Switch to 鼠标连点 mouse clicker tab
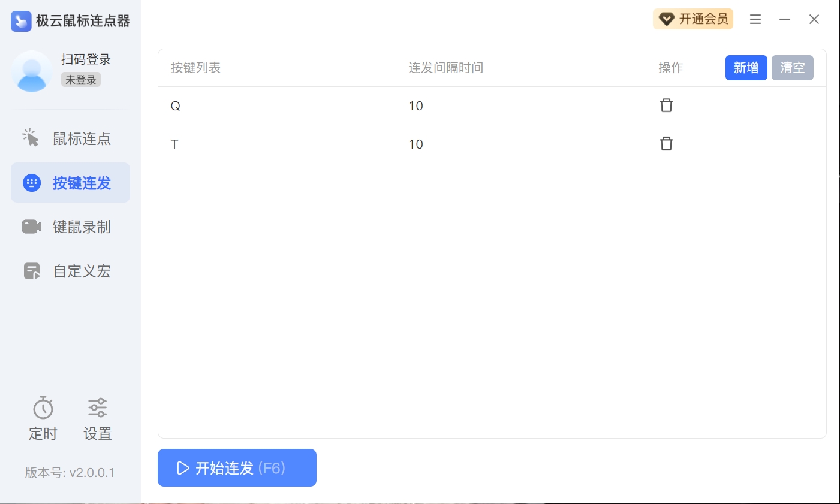 pos(70,138)
